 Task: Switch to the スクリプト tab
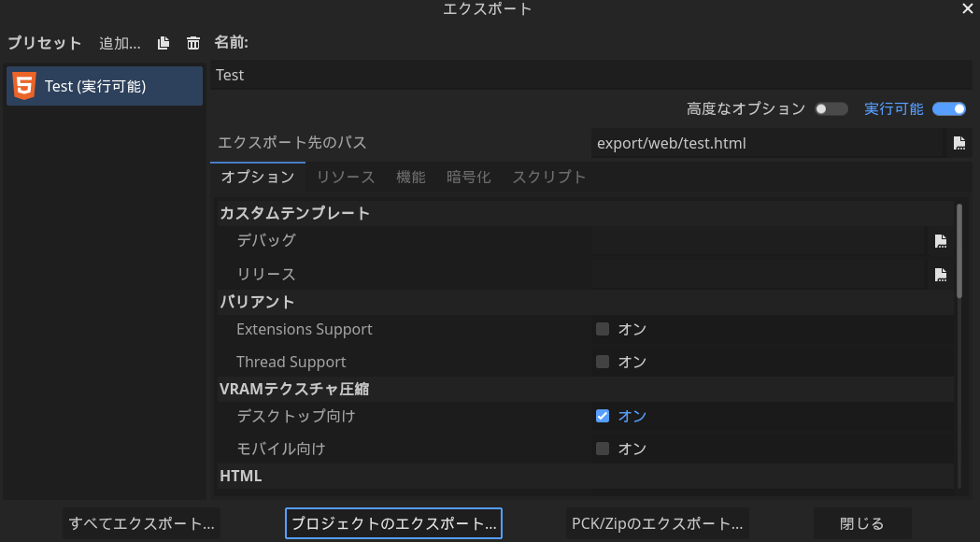(x=548, y=177)
